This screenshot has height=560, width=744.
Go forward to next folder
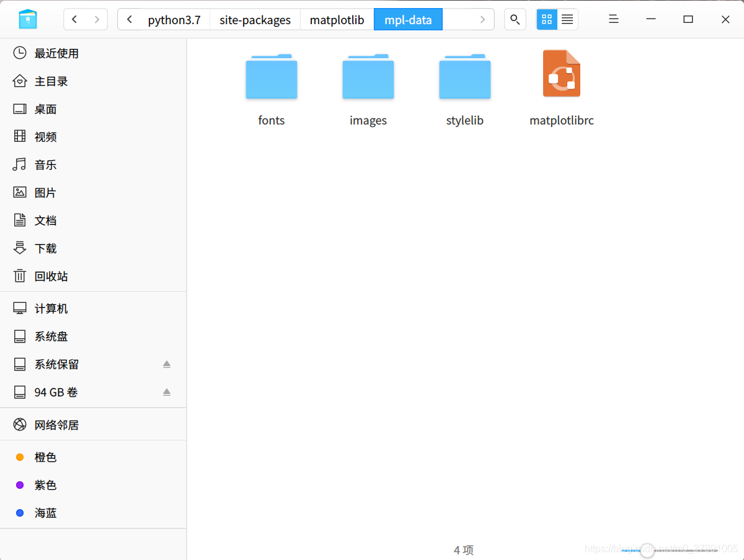96,19
